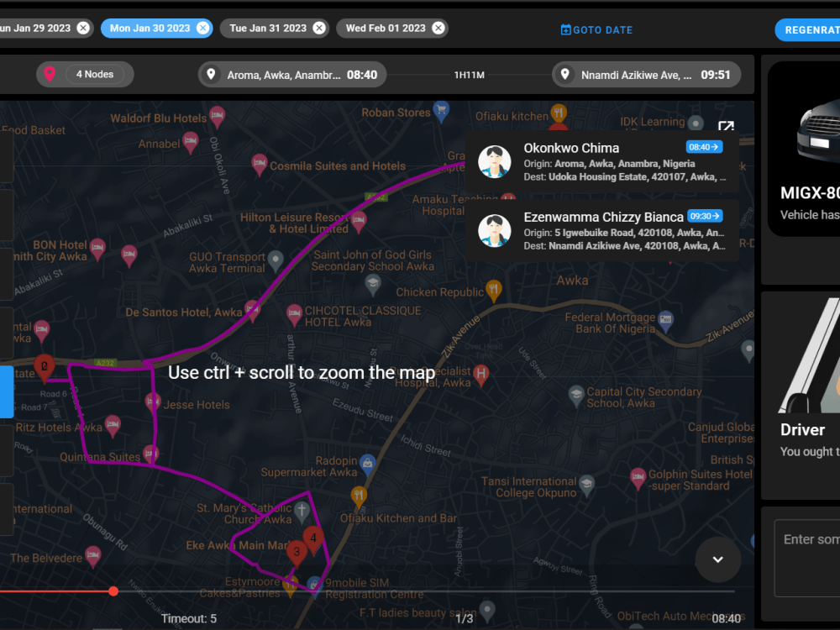This screenshot has height=630, width=840.
Task: Click GUO Transport Awka Terminal pin
Action: click(x=276, y=261)
